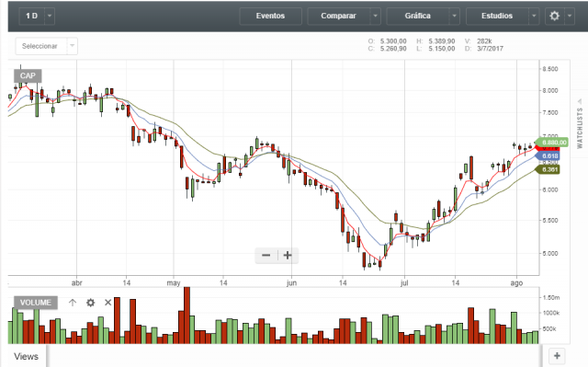Screen dimensions: 588x367
Task: Click the 500k volume axis label
Action: (550, 329)
